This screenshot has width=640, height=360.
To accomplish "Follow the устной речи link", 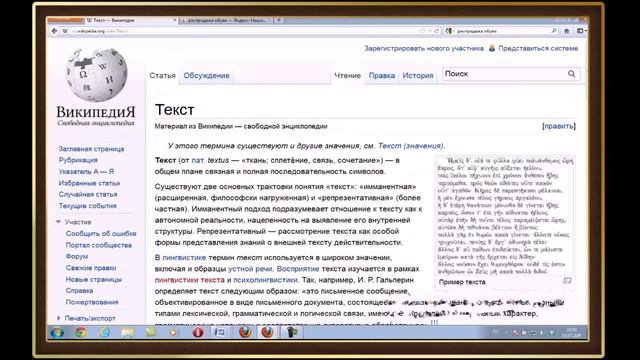I will click(250, 269).
